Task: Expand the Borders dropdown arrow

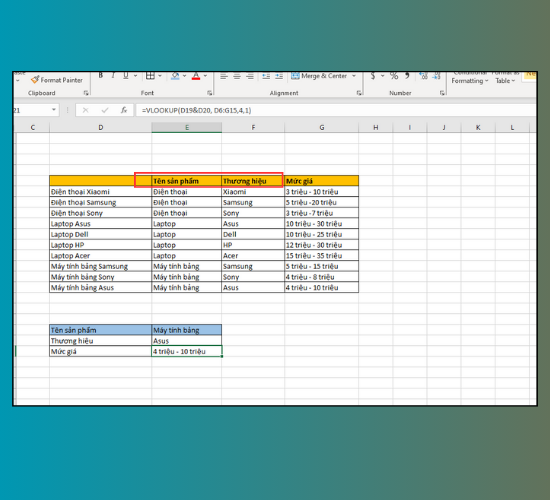Action: 160,76
